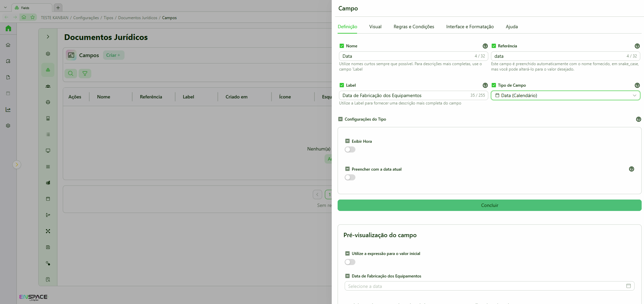Image resolution: width=644 pixels, height=304 pixels.
Task: Click the search magnifier button under Campos
Action: tap(71, 73)
